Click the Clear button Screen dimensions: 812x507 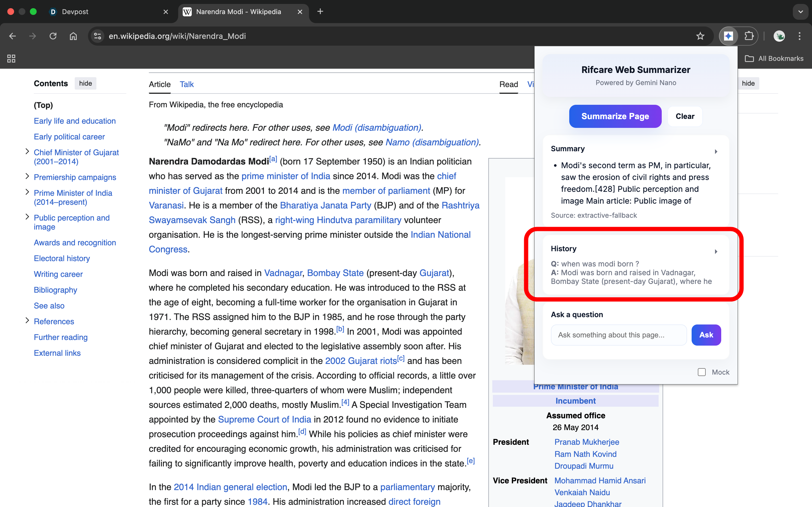click(x=685, y=116)
